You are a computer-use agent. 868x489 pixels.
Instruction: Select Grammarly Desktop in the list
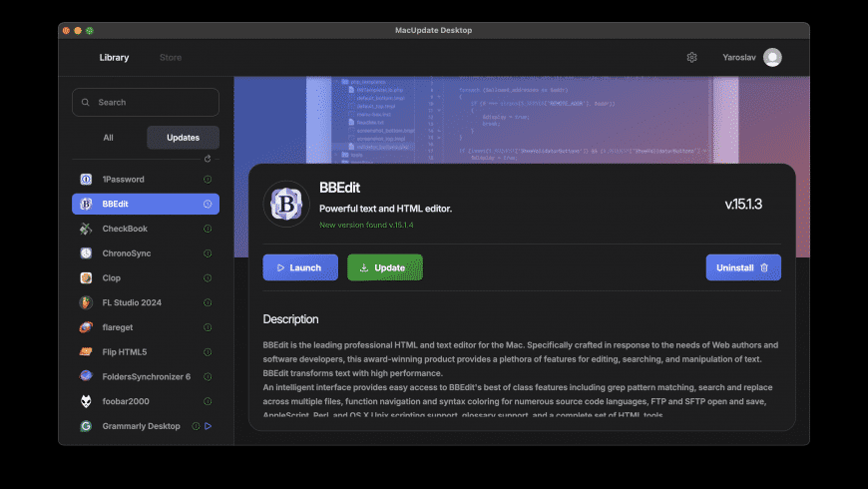pyautogui.click(x=146, y=426)
